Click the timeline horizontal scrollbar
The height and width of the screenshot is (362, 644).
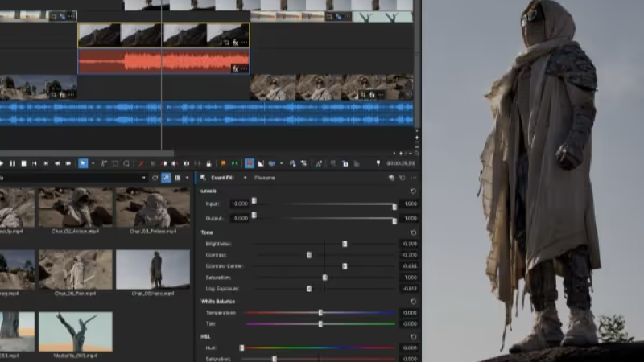87,153
